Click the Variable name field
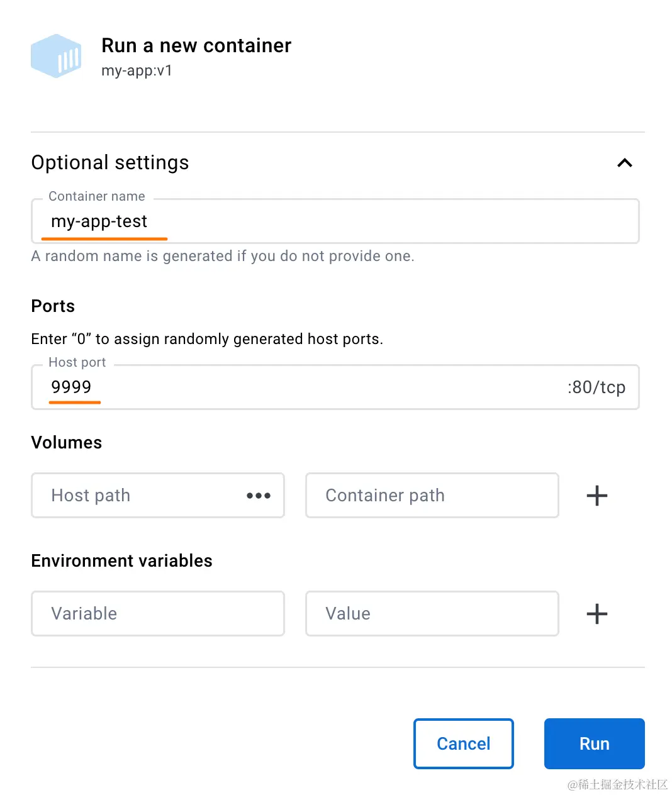The width and height of the screenshot is (672, 795). 158,614
